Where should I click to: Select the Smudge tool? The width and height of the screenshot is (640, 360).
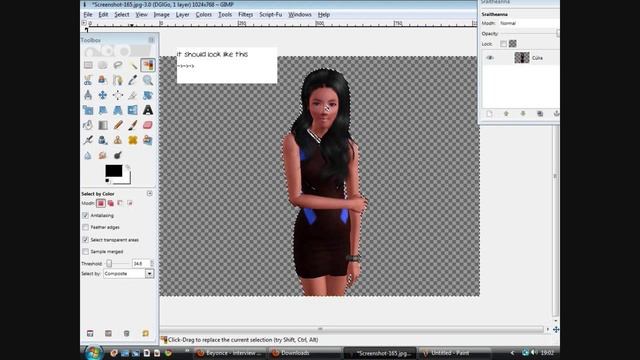102,156
